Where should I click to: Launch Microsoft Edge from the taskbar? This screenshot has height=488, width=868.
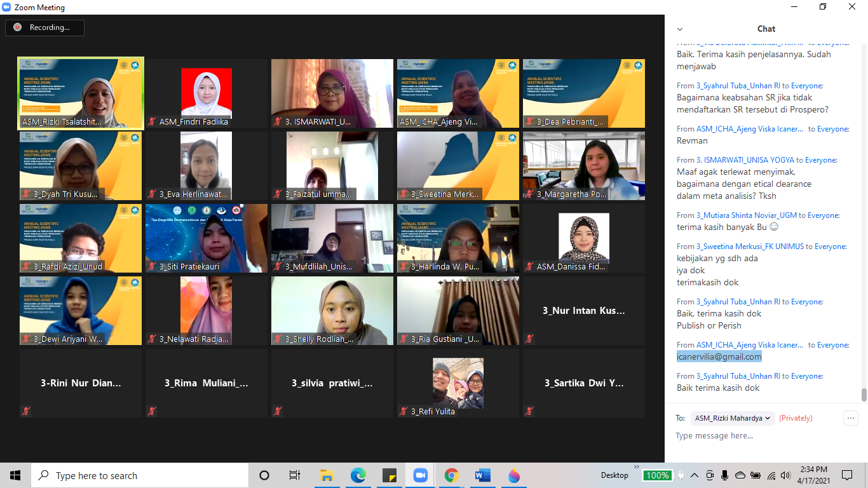pos(358,475)
